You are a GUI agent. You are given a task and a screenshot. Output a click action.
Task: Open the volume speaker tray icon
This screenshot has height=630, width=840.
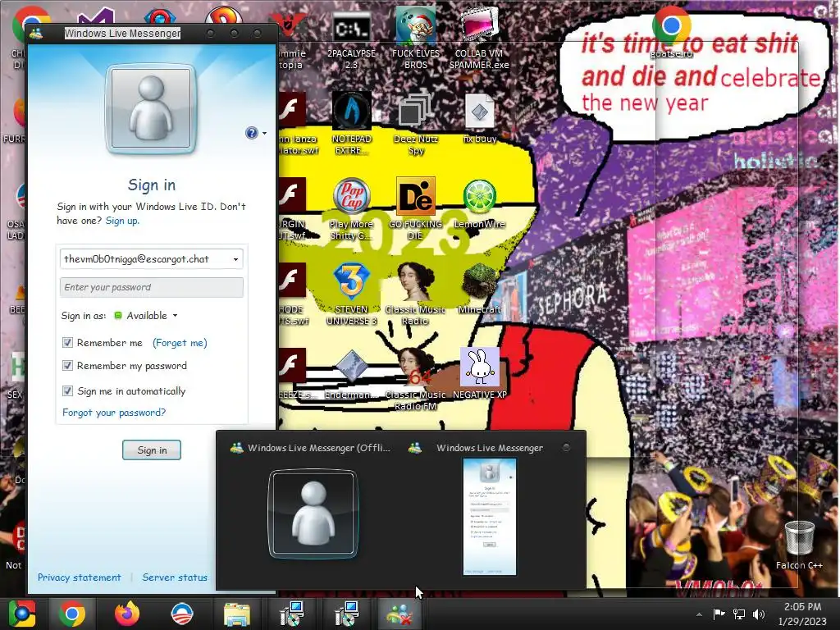coord(759,614)
